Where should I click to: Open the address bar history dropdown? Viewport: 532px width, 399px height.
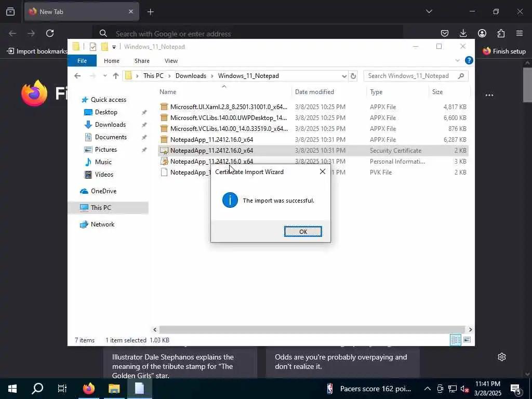click(344, 76)
